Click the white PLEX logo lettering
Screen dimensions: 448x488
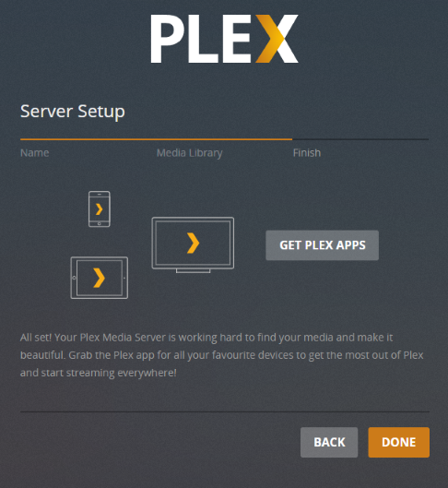pyautogui.click(x=224, y=39)
